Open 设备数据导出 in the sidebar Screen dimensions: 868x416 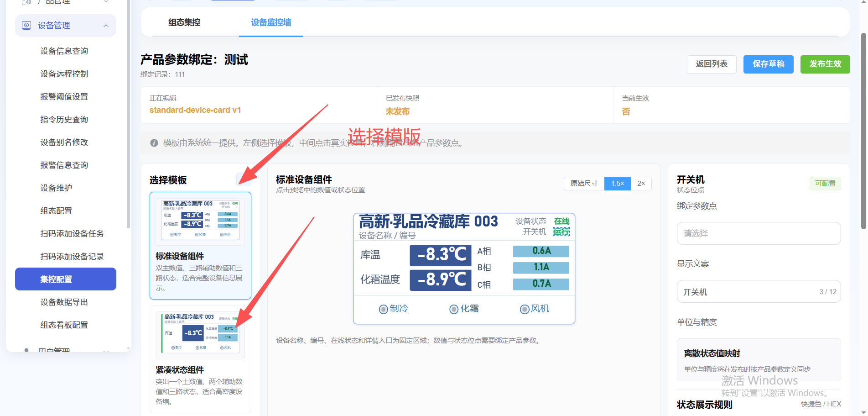pos(64,302)
